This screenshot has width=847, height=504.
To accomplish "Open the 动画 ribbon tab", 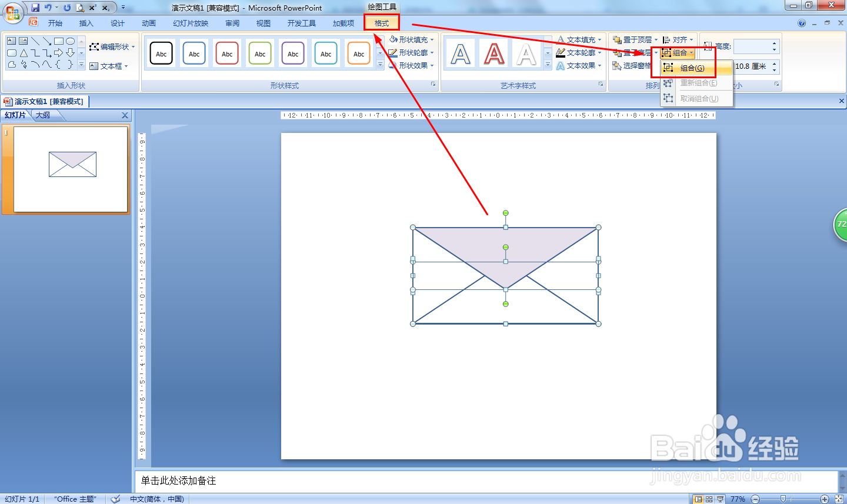I will pos(149,23).
